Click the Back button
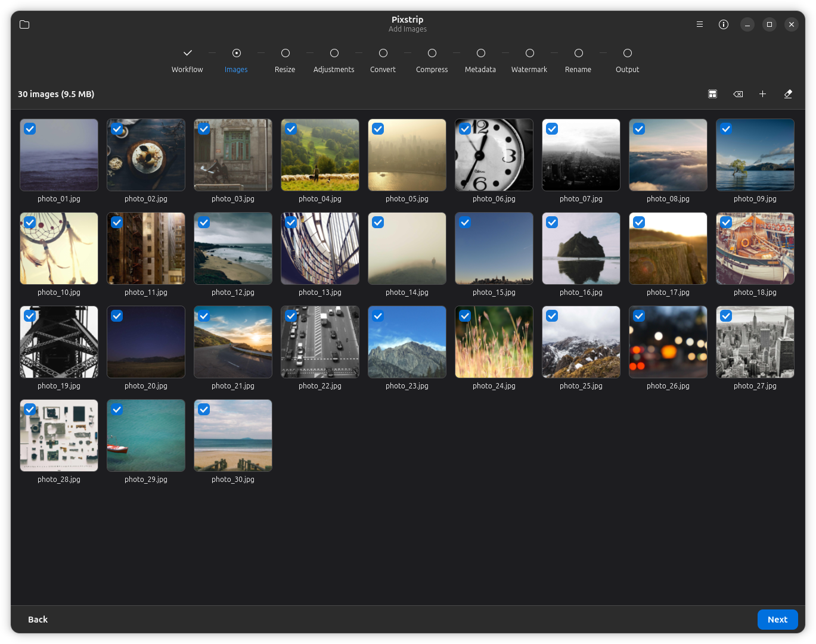The height and width of the screenshot is (644, 816). (38, 620)
